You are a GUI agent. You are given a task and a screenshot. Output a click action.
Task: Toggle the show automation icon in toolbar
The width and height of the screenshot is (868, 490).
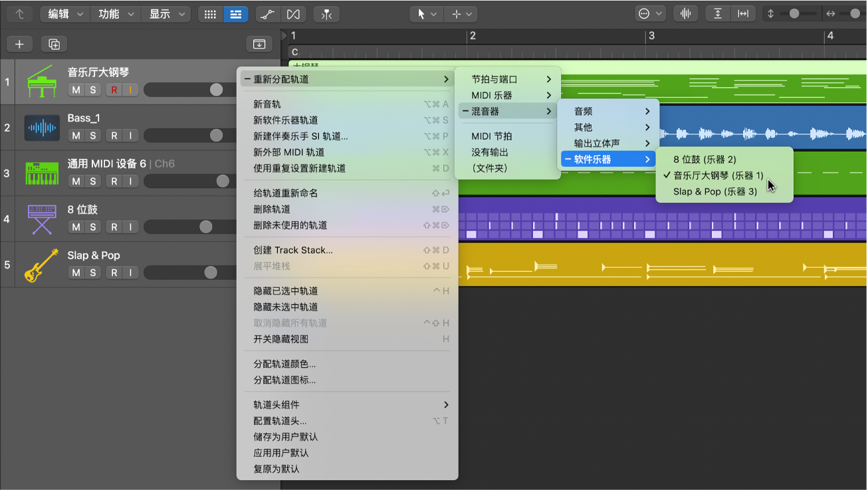coord(267,14)
